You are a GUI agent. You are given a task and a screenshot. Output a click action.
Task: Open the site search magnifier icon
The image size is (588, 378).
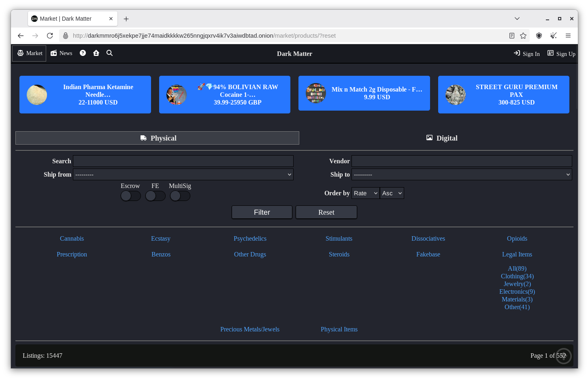(x=109, y=53)
